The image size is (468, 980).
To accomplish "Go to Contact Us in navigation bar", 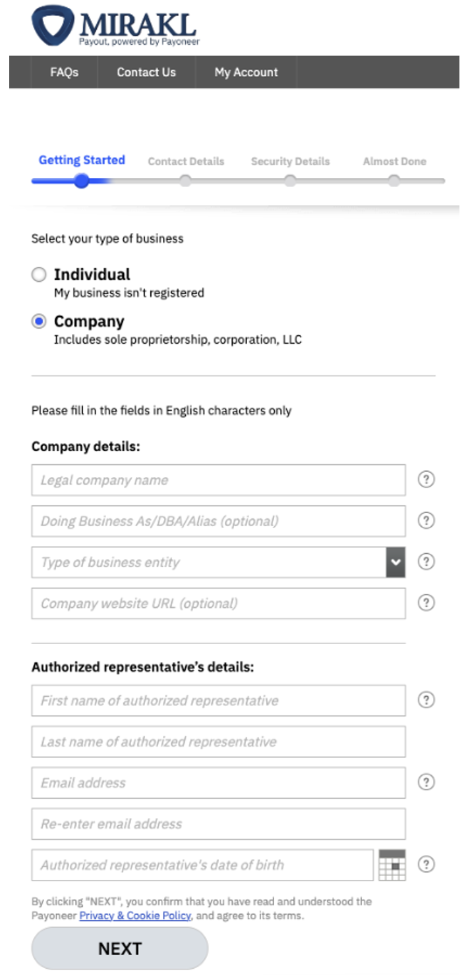I will pos(146,72).
